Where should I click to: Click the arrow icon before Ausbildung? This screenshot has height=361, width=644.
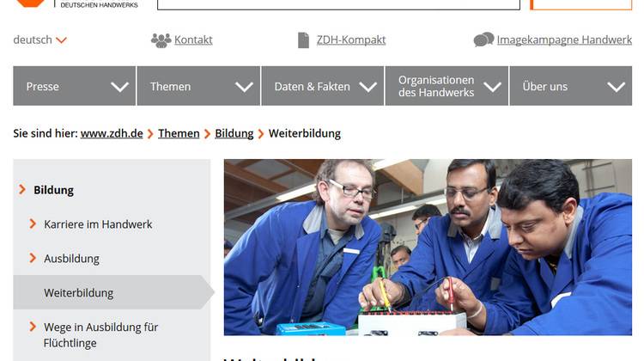(33, 258)
